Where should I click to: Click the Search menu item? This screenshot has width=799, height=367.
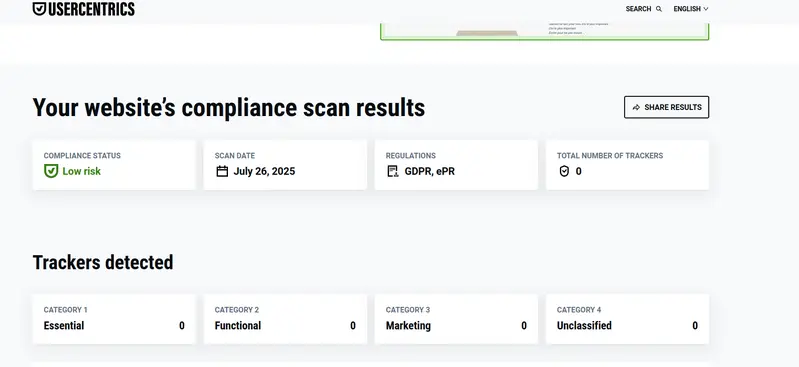point(644,9)
